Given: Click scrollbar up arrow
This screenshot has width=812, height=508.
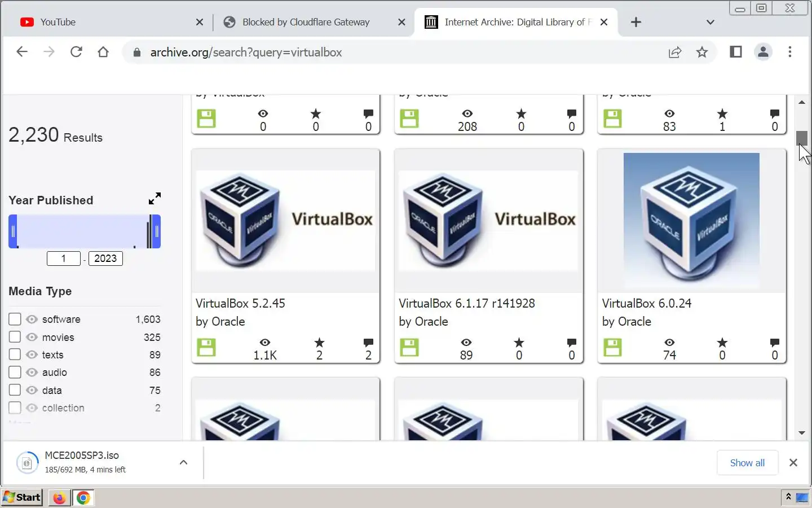Looking at the screenshot, I should point(801,103).
